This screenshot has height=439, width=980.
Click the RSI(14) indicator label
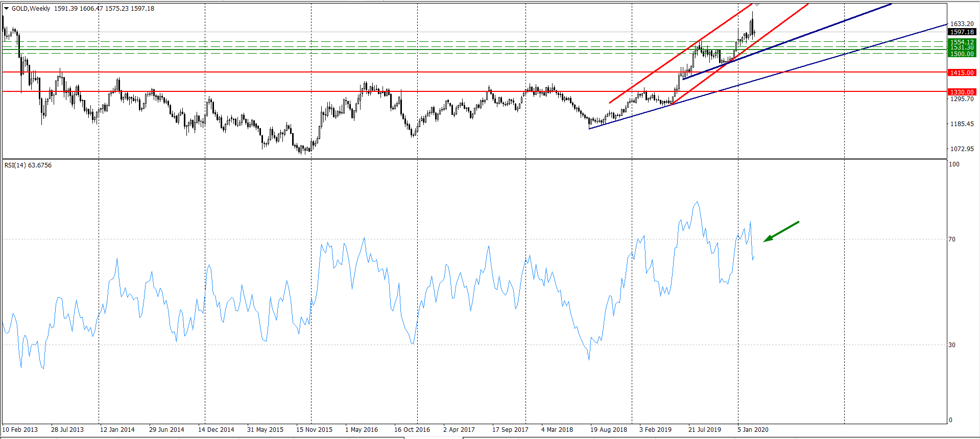[28, 165]
